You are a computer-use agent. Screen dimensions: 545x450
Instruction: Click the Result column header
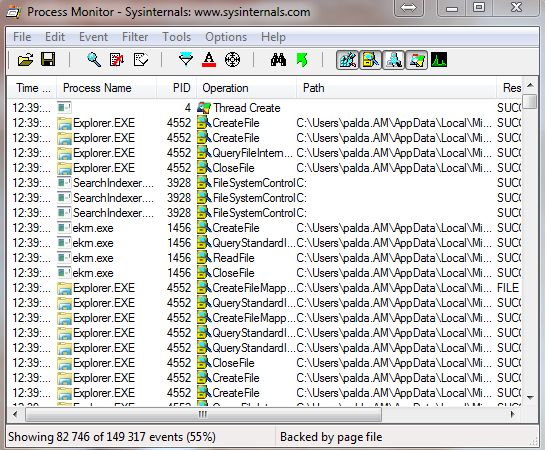(509, 88)
